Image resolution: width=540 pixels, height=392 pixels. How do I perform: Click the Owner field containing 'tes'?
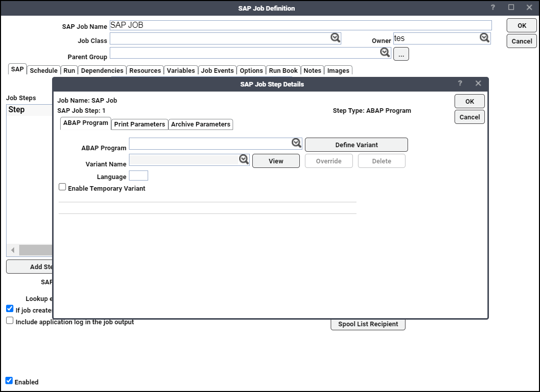[x=442, y=38]
